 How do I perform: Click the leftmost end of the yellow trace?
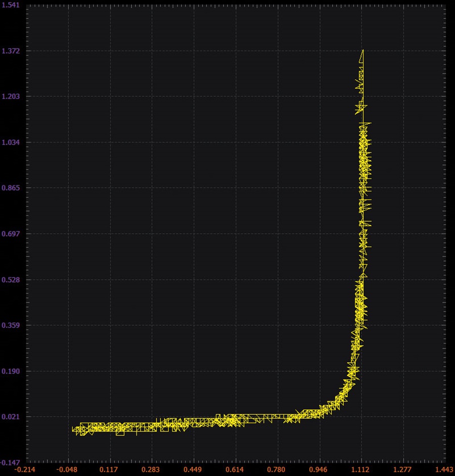(x=73, y=429)
